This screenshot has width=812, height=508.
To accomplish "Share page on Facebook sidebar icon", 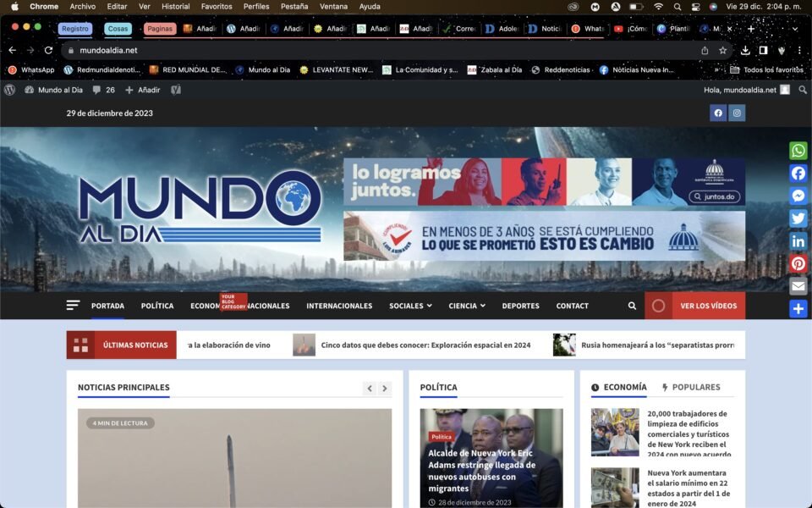I will [798, 173].
